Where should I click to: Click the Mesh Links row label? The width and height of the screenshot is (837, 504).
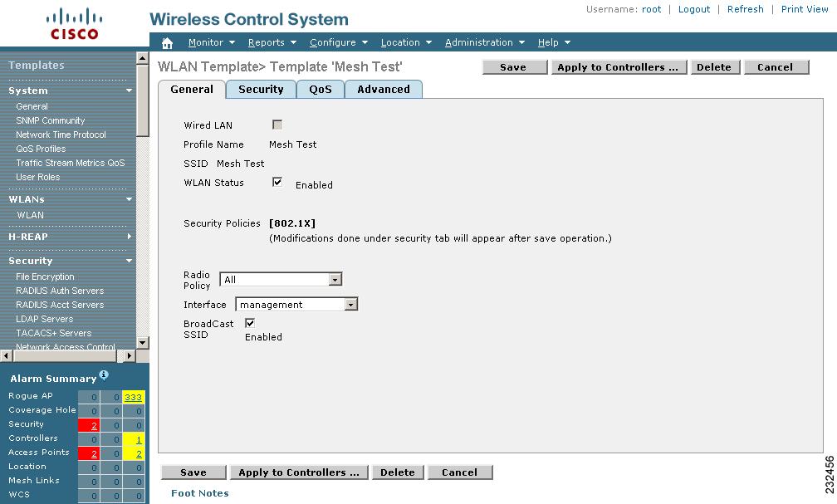pyautogui.click(x=34, y=481)
